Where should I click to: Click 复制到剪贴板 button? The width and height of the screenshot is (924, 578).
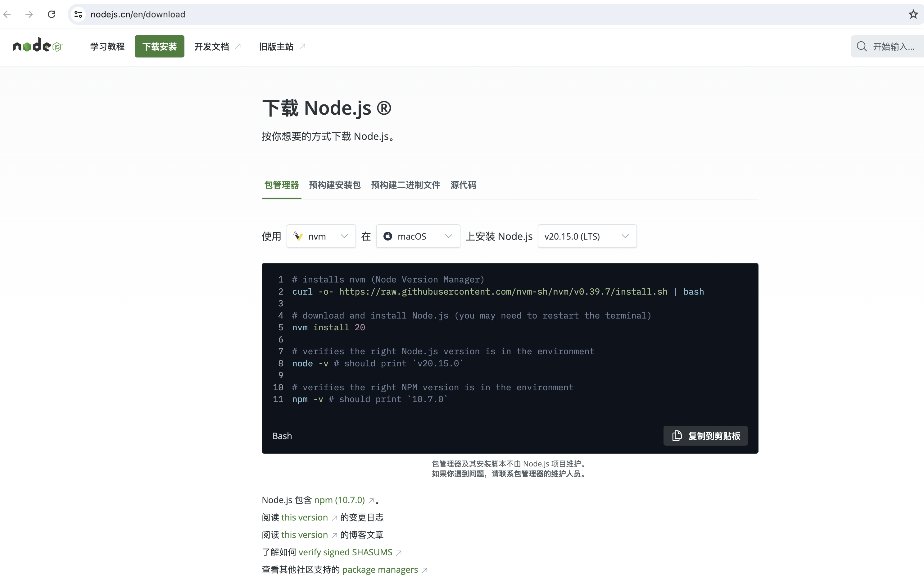click(705, 436)
